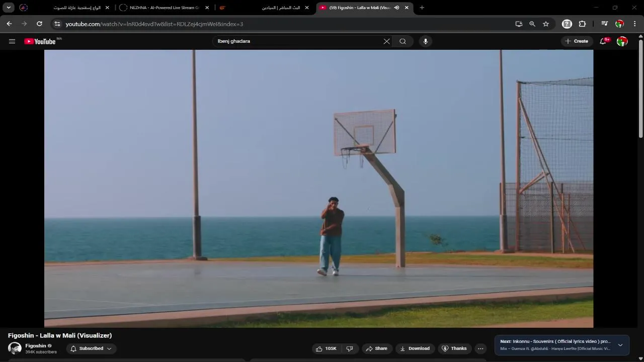Image resolution: width=644 pixels, height=362 pixels.
Task: Open the question-mark extension icon
Action: (567, 24)
